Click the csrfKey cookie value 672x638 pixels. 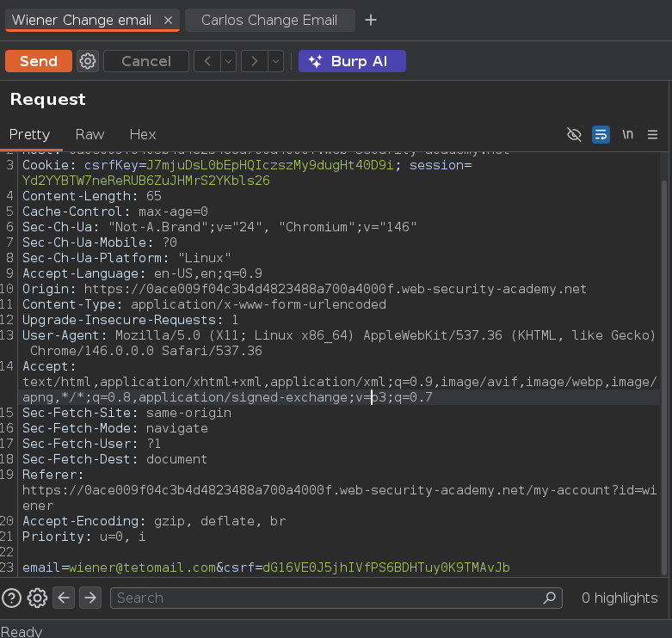pos(270,165)
